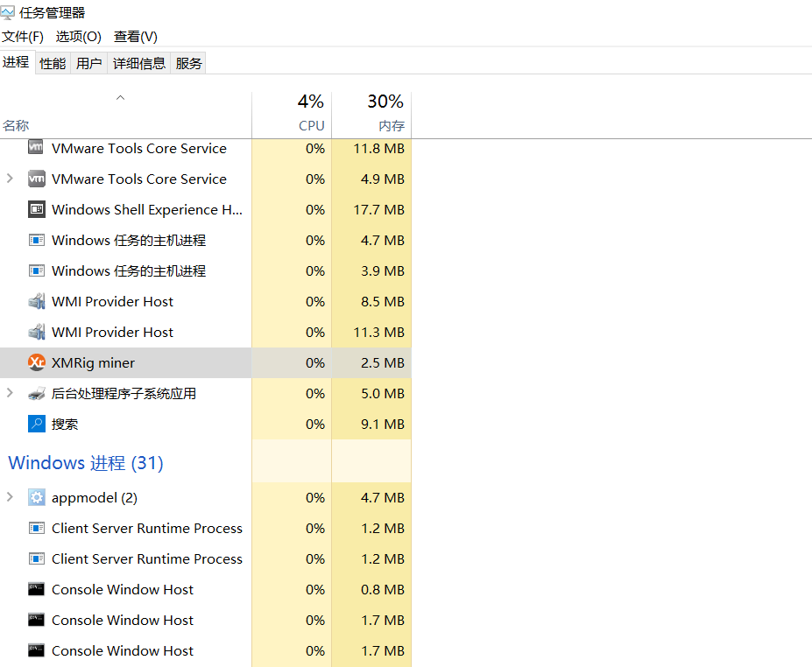Click the Windows Shell Experience Host icon

pyautogui.click(x=37, y=209)
